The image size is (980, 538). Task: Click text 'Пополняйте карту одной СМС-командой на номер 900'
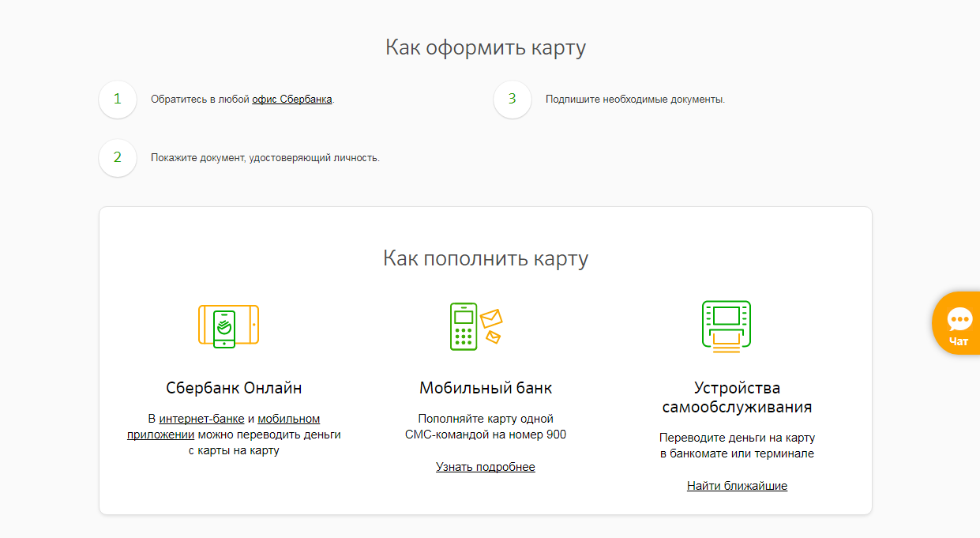point(486,427)
